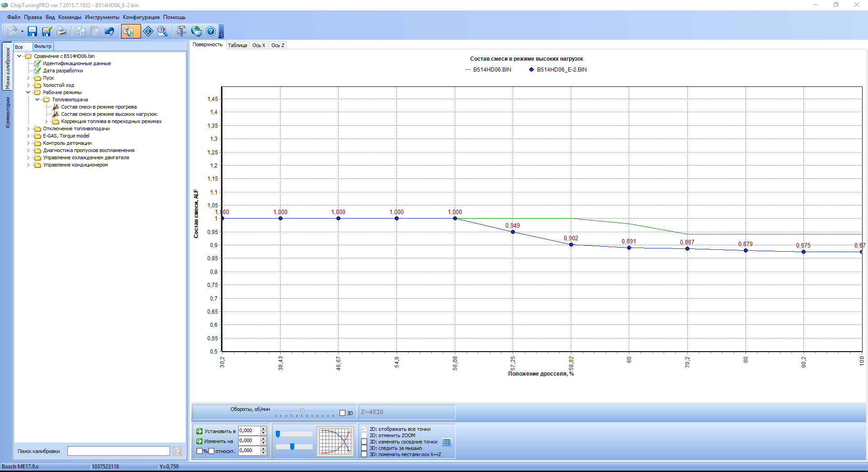Collapse the Топливоподача folder
The height and width of the screenshot is (472, 868).
click(x=38, y=100)
